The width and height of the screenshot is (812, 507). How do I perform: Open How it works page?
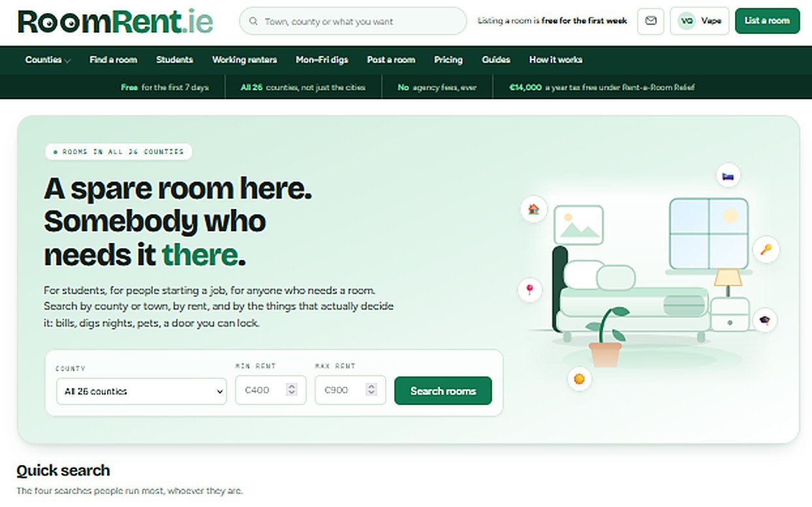(x=555, y=59)
